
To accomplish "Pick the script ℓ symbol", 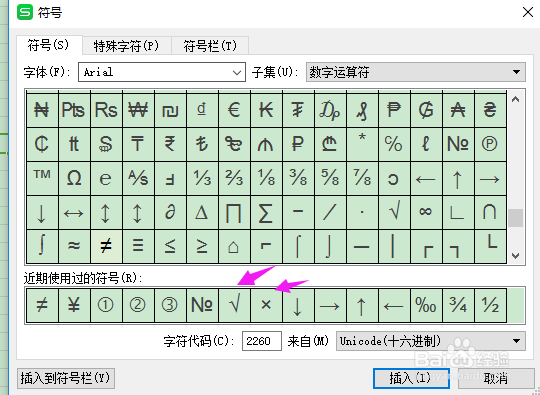I will tap(426, 144).
